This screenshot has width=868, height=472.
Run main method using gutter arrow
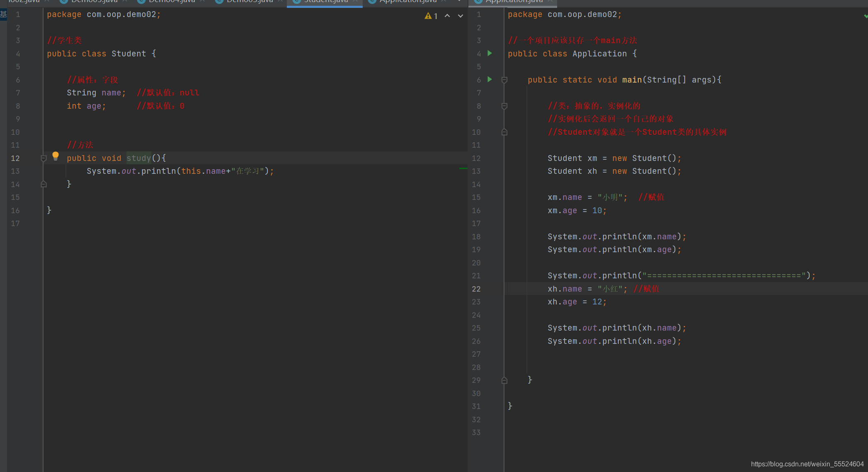(490, 79)
